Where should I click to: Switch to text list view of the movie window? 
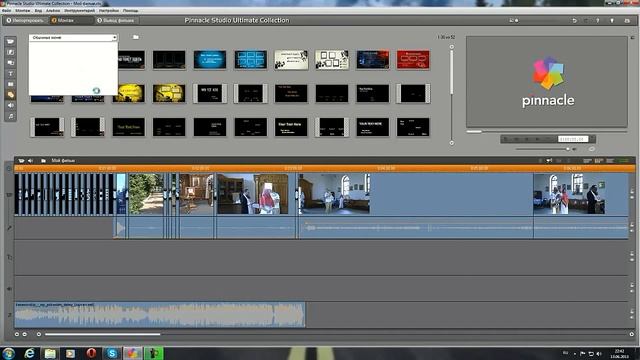pos(610,161)
